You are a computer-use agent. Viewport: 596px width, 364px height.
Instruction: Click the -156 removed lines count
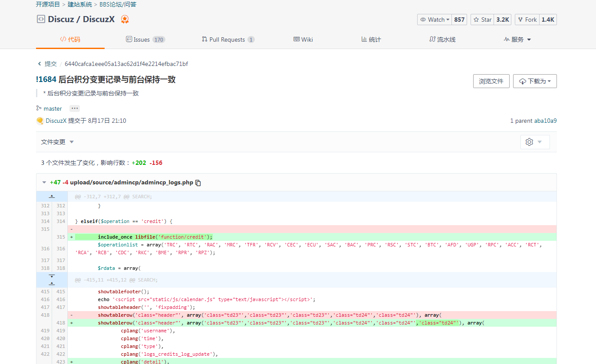(156, 163)
